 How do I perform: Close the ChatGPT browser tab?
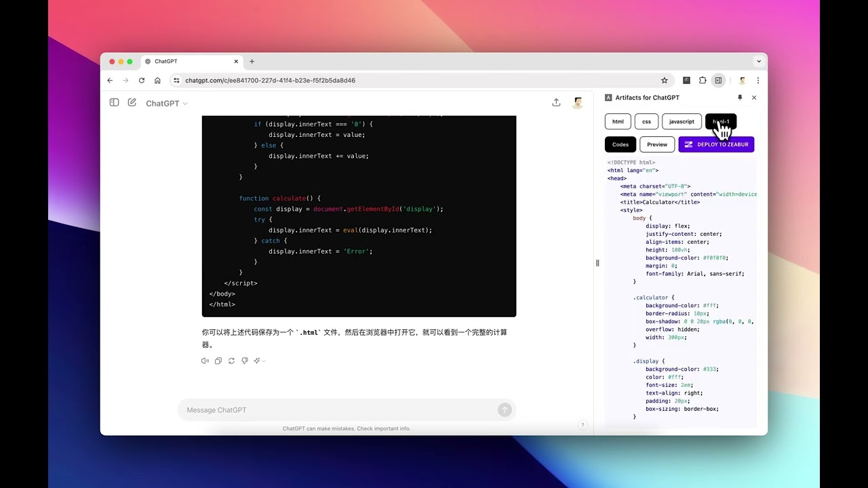236,61
